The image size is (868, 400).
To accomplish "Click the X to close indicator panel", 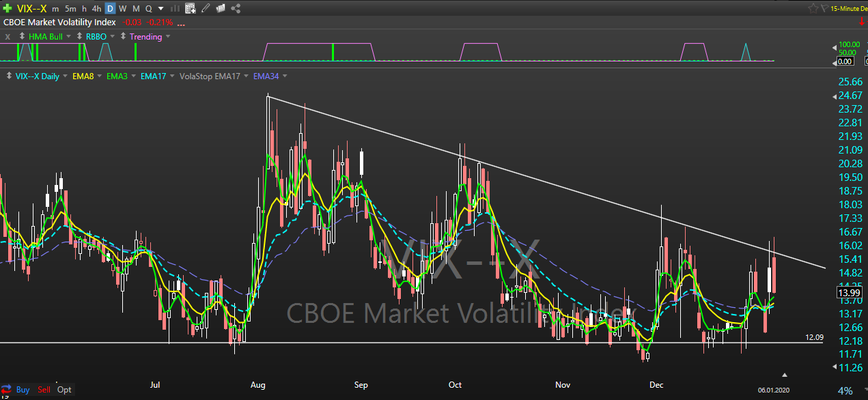I will pyautogui.click(x=8, y=37).
